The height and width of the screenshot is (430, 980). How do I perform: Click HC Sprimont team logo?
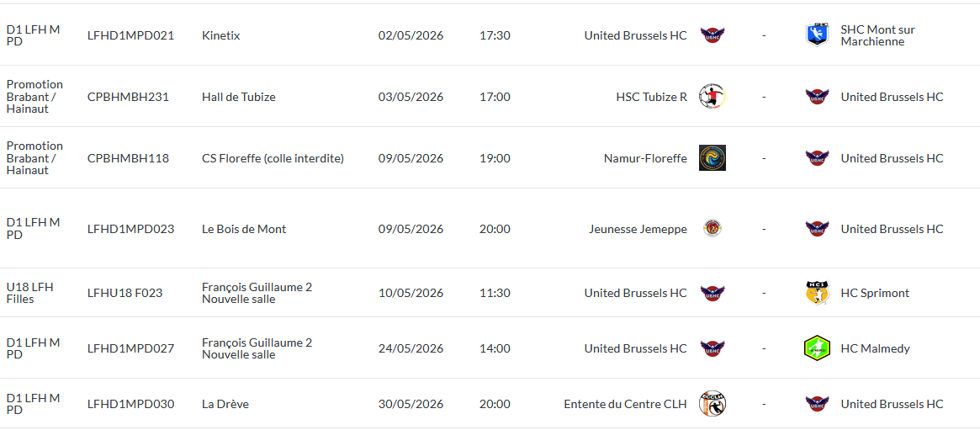[x=817, y=293]
